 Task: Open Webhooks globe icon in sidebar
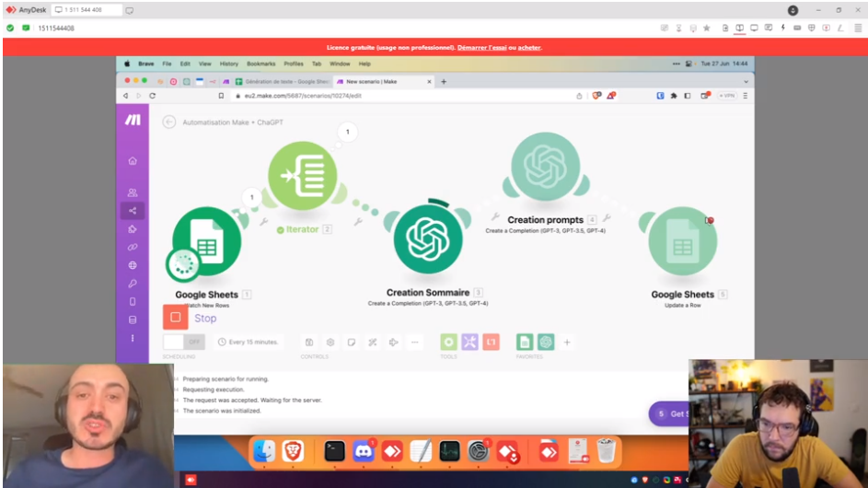133,265
